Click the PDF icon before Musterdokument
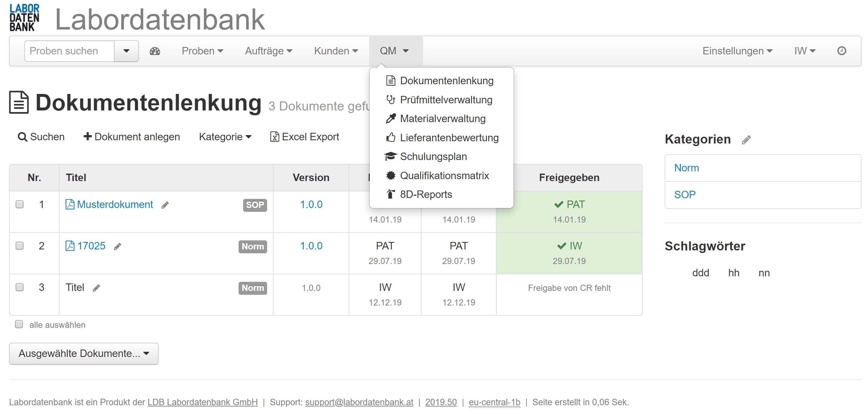Screen dimensions: 868x413 70,205
